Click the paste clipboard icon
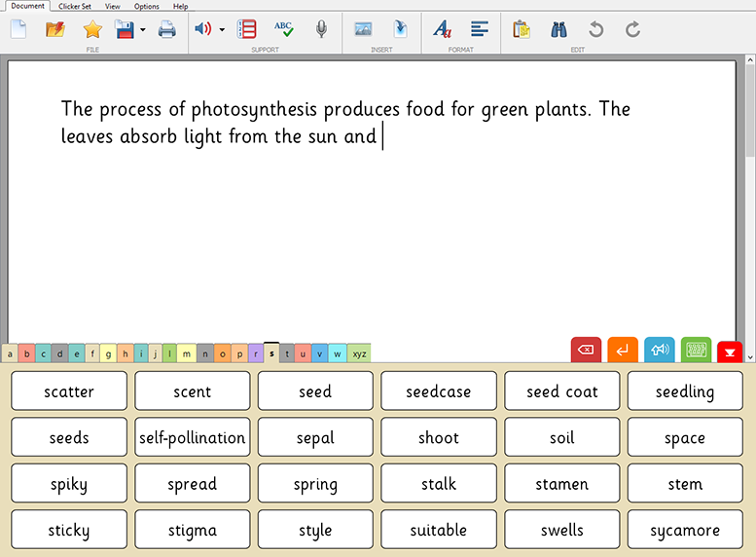756x557 pixels. tap(522, 29)
